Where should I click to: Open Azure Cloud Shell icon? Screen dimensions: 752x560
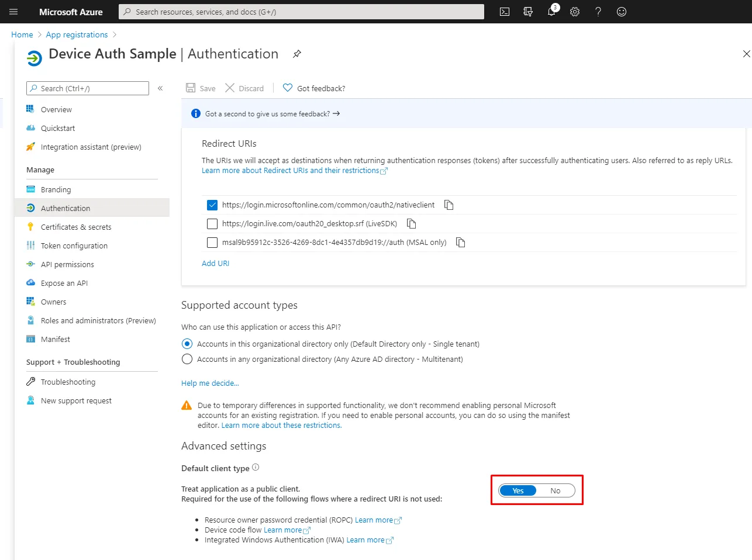[505, 12]
